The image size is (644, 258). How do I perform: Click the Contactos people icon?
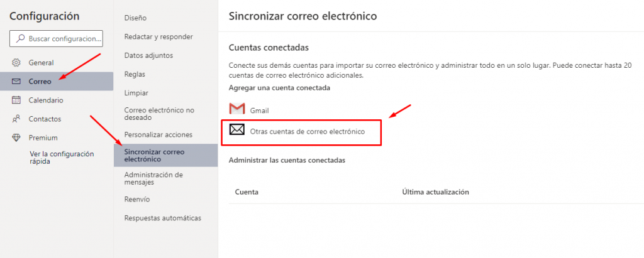coord(16,119)
